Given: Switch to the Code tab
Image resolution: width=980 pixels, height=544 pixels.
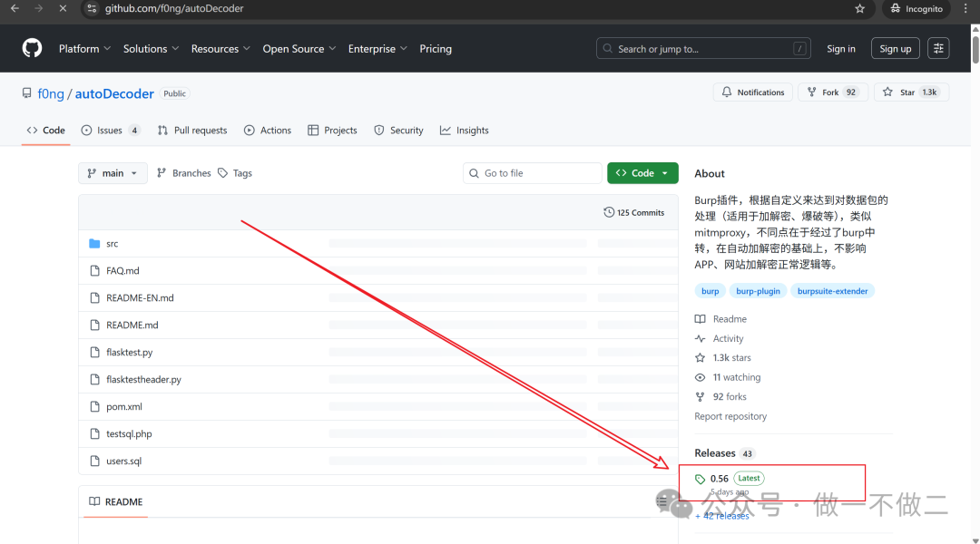Looking at the screenshot, I should click(x=45, y=130).
